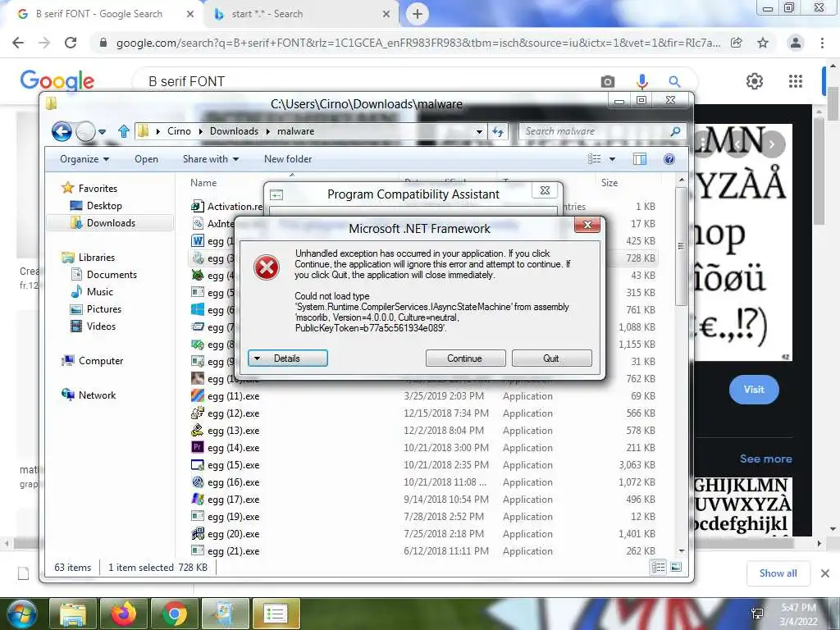Select Favorites in the navigation pane

[x=98, y=189]
